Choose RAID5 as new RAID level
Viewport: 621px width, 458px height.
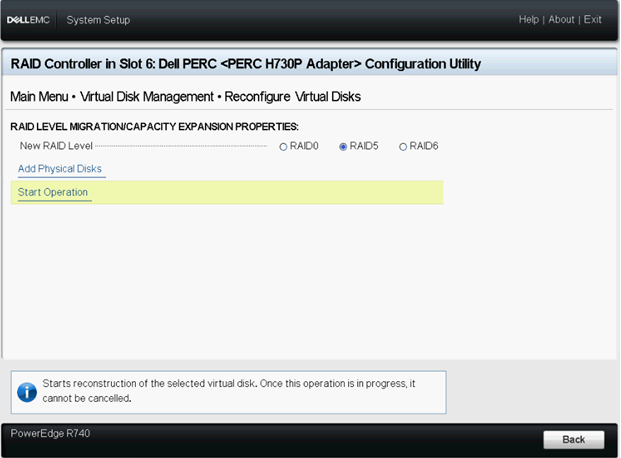[x=343, y=147]
